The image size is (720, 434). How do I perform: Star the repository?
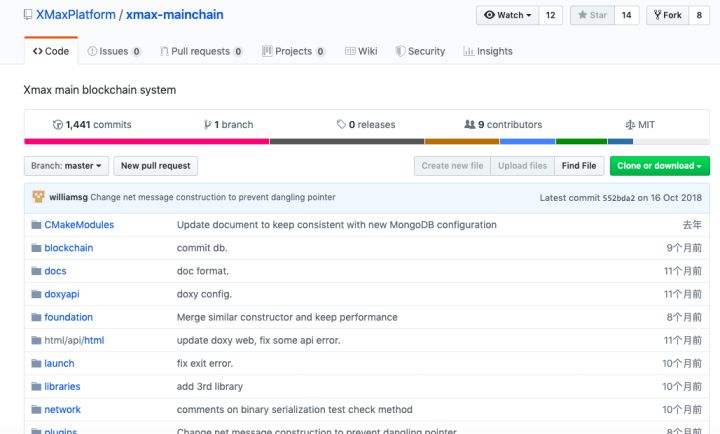coord(592,15)
